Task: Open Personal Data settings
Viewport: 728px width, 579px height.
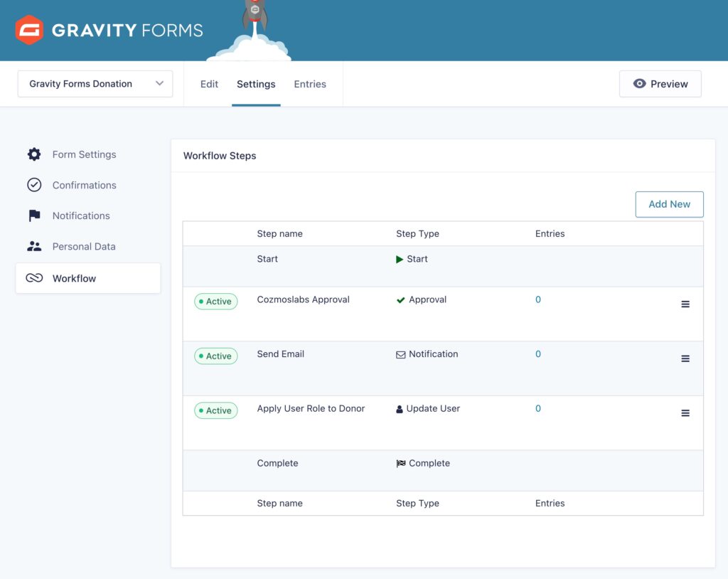Action: (84, 246)
